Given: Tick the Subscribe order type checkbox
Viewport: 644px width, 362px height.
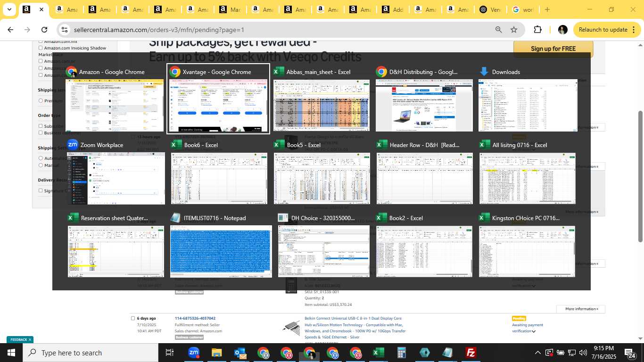Looking at the screenshot, I should pyautogui.click(x=41, y=126).
